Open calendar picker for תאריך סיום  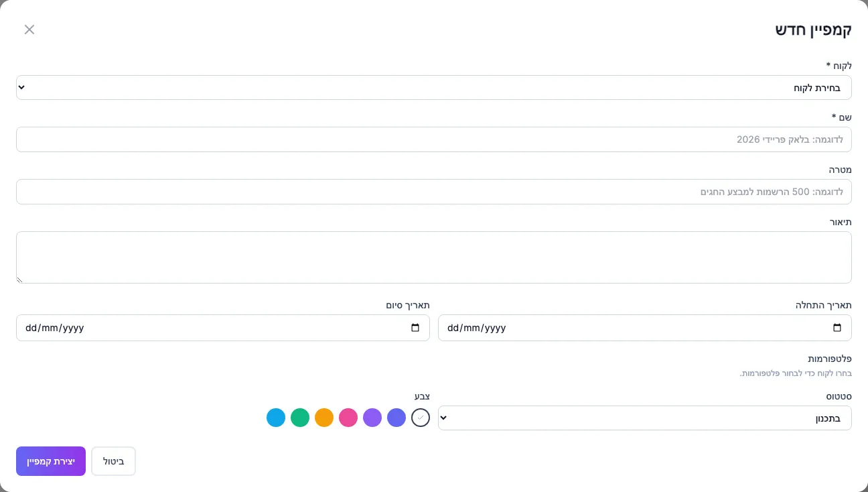pos(415,328)
